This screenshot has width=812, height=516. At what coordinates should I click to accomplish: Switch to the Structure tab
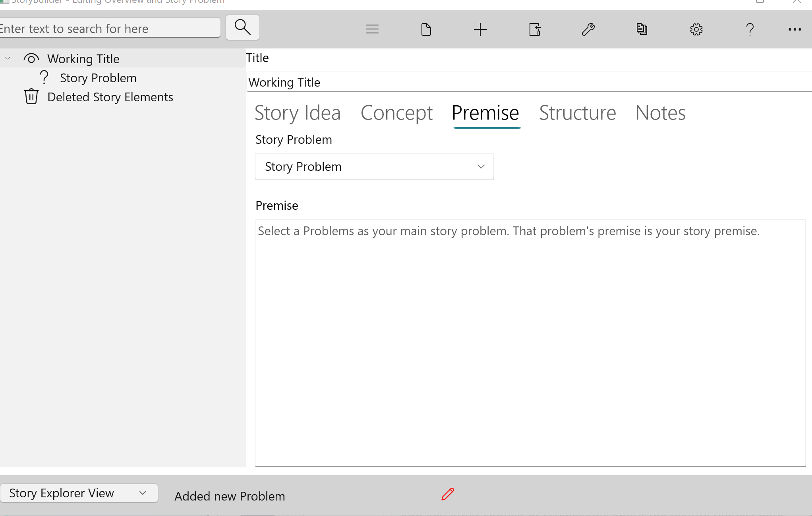click(x=578, y=113)
